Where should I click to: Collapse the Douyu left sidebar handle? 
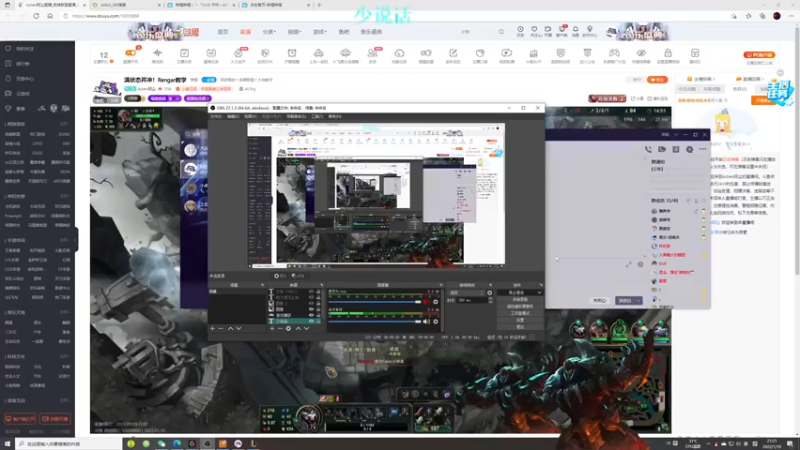(x=77, y=239)
